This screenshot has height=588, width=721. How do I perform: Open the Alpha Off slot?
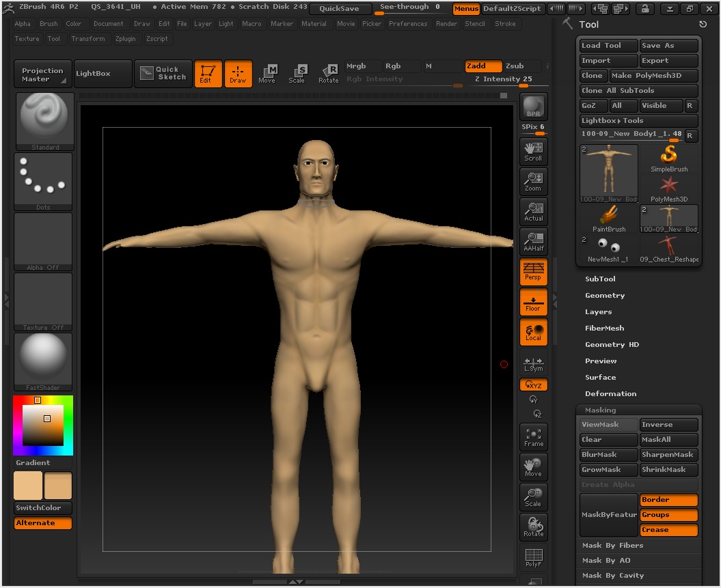pos(43,242)
